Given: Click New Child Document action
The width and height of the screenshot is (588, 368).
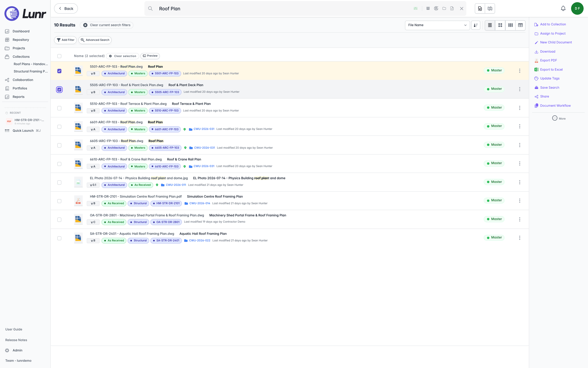Looking at the screenshot, I should (x=553, y=42).
